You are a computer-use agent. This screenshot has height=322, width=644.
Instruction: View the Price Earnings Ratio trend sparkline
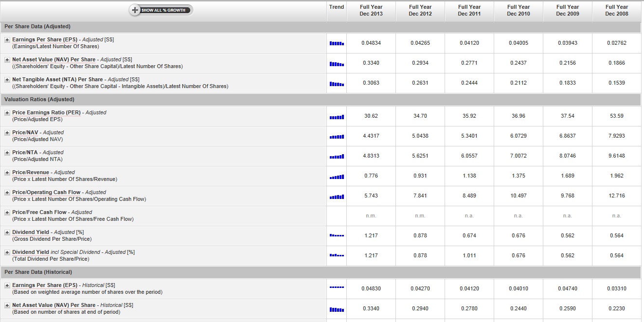click(337, 116)
